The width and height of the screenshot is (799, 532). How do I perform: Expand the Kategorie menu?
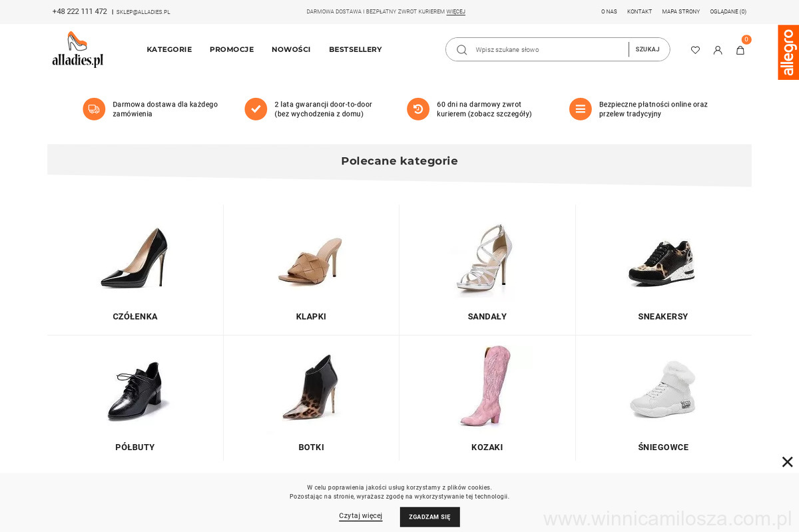click(x=169, y=50)
